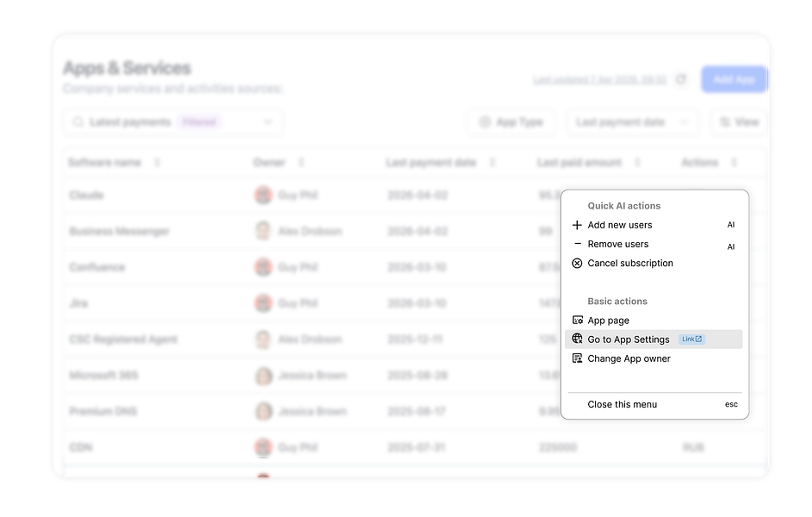Click the refresh icon next to Last updated

[x=681, y=79]
